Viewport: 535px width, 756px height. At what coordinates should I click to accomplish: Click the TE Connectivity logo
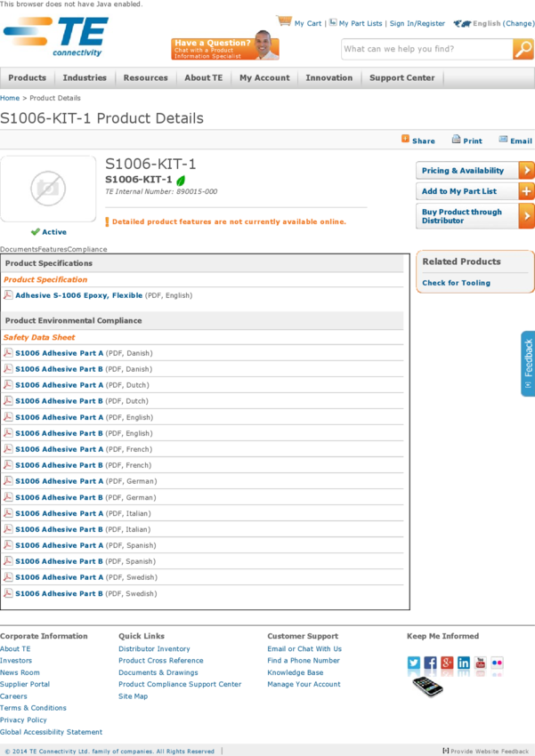point(55,37)
